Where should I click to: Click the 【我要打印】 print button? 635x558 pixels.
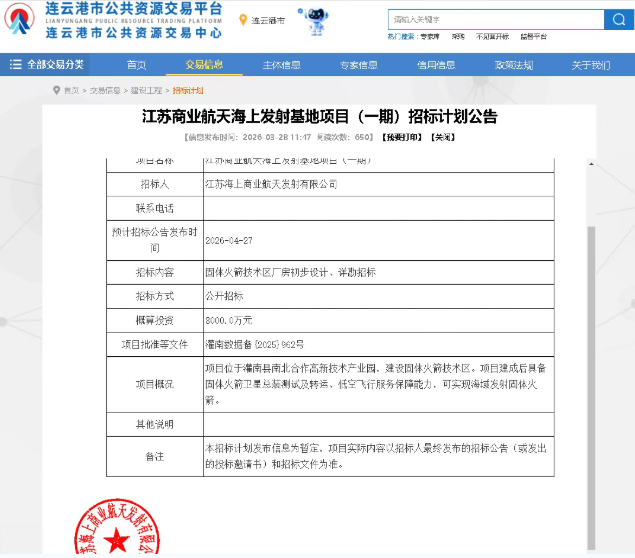coord(402,137)
